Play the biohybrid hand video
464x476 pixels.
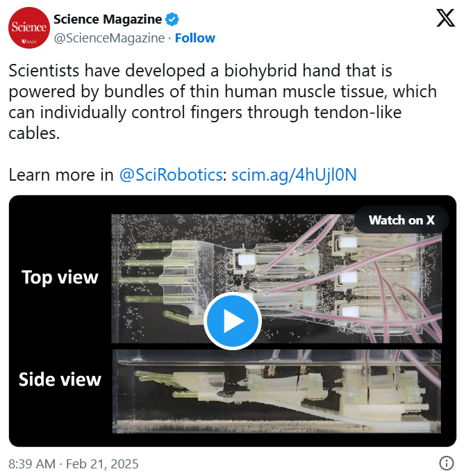(233, 321)
